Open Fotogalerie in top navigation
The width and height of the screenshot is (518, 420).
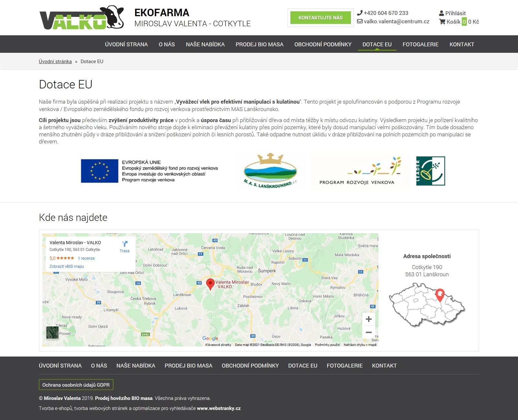coord(421,44)
